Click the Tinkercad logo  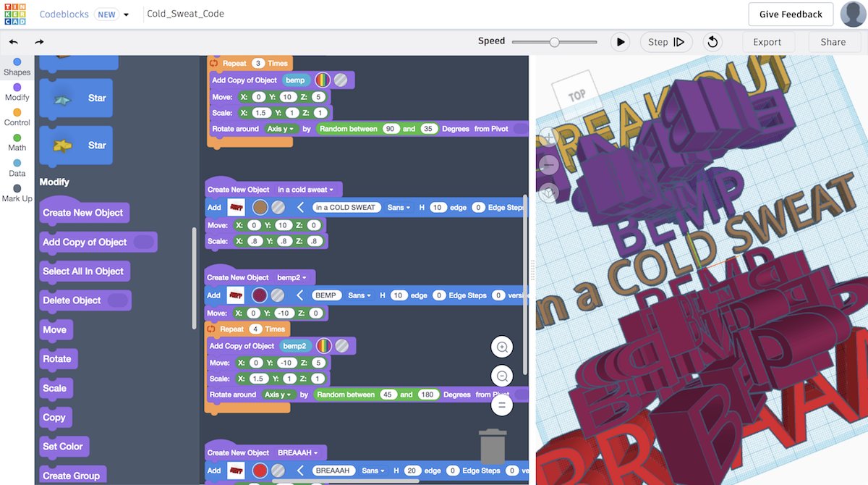click(14, 14)
